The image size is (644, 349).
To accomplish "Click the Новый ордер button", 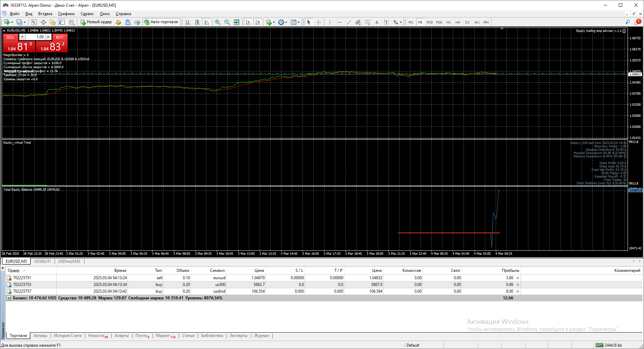I will [x=96, y=22].
